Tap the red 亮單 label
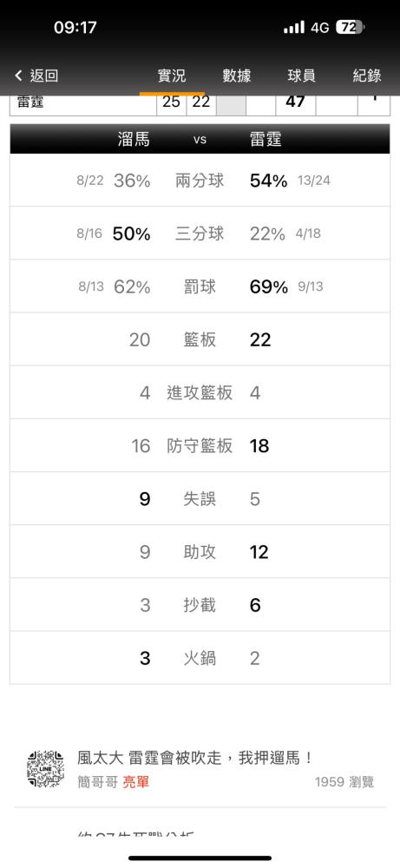Screen dimensions: 400x868 135,782
